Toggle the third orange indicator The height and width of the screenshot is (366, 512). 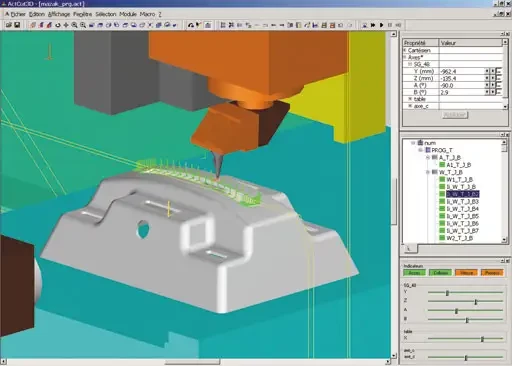466,273
